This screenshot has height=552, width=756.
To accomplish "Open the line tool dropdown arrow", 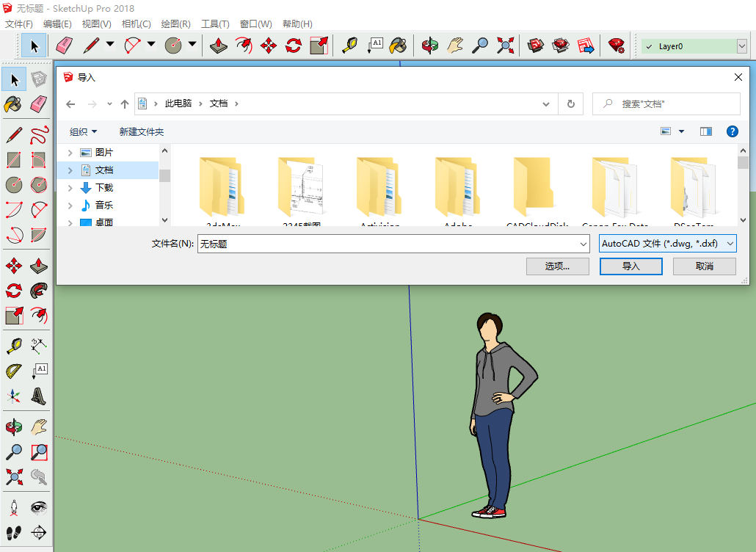I will coord(110,44).
